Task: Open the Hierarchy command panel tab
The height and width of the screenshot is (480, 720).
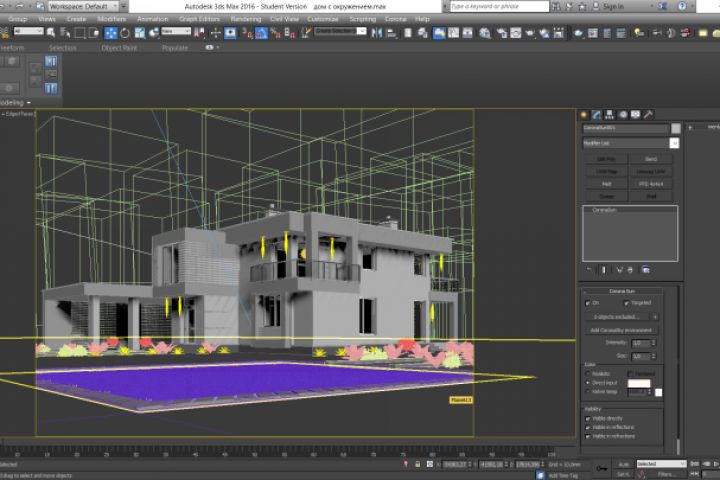Action: pyautogui.click(x=610, y=114)
